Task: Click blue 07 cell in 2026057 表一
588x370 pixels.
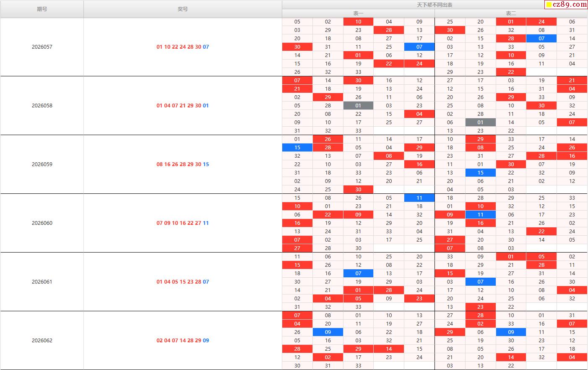Action: pos(419,47)
